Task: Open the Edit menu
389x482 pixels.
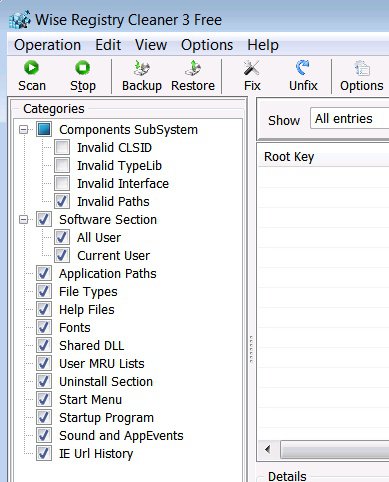Action: (108, 45)
